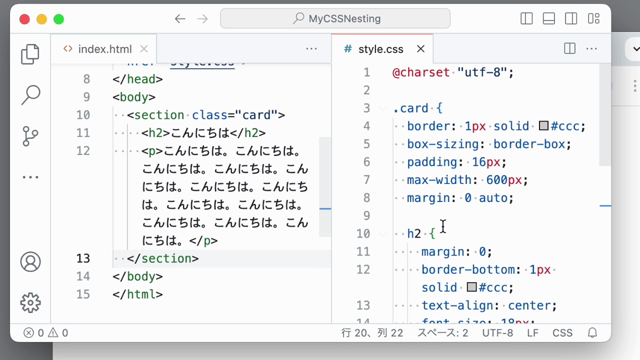Image resolution: width=640 pixels, height=360 pixels.
Task: Toggle the secondary side bar layout icon
Action: (x=571, y=18)
